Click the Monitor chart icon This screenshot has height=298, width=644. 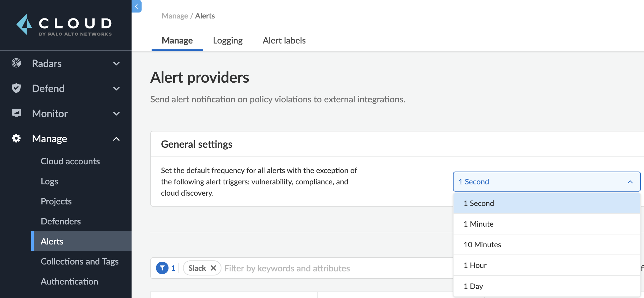pyautogui.click(x=16, y=113)
